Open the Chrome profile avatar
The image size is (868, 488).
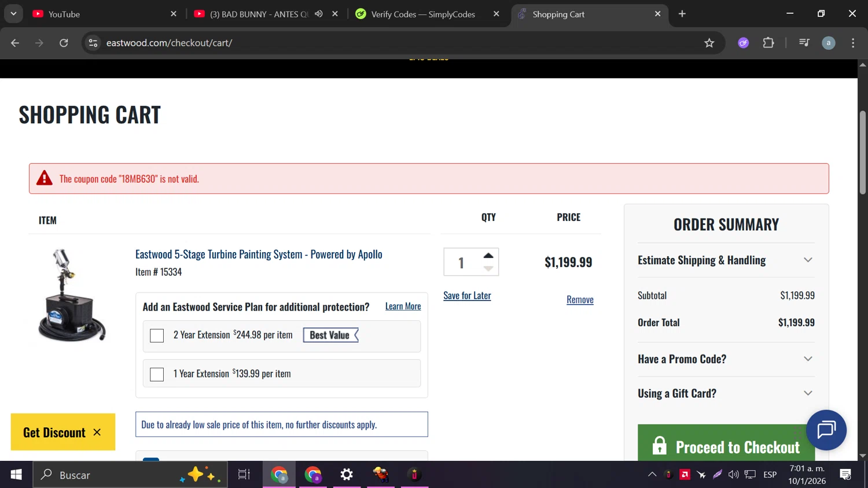point(829,43)
